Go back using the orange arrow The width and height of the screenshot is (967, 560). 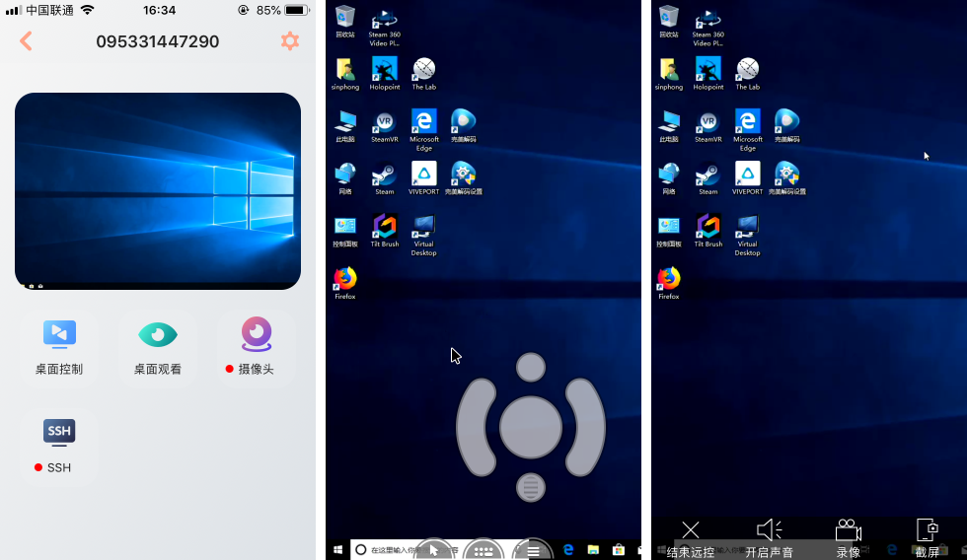click(x=27, y=41)
